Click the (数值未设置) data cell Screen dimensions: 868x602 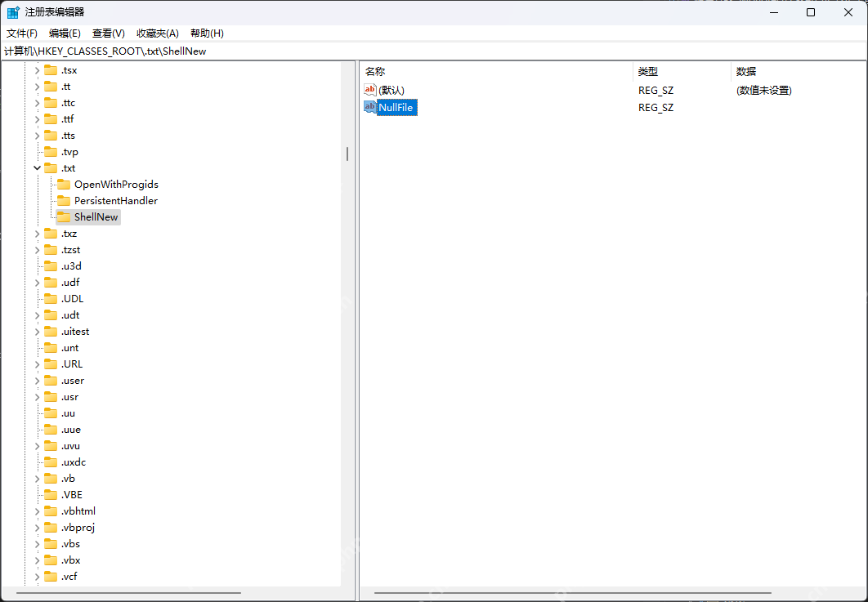click(764, 90)
